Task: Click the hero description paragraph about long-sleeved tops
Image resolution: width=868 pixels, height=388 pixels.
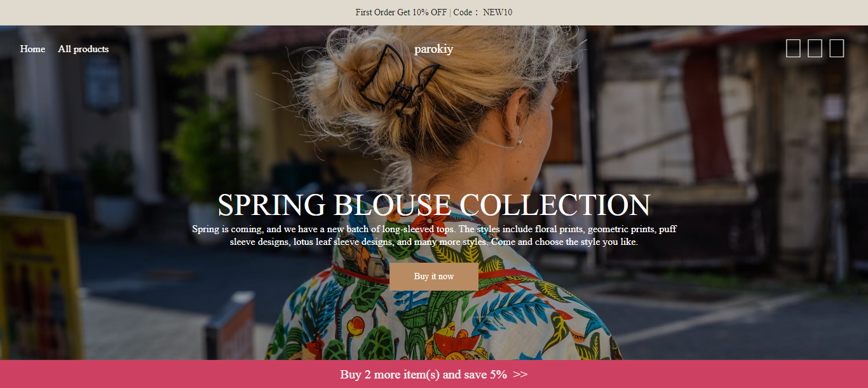Action: [434, 235]
